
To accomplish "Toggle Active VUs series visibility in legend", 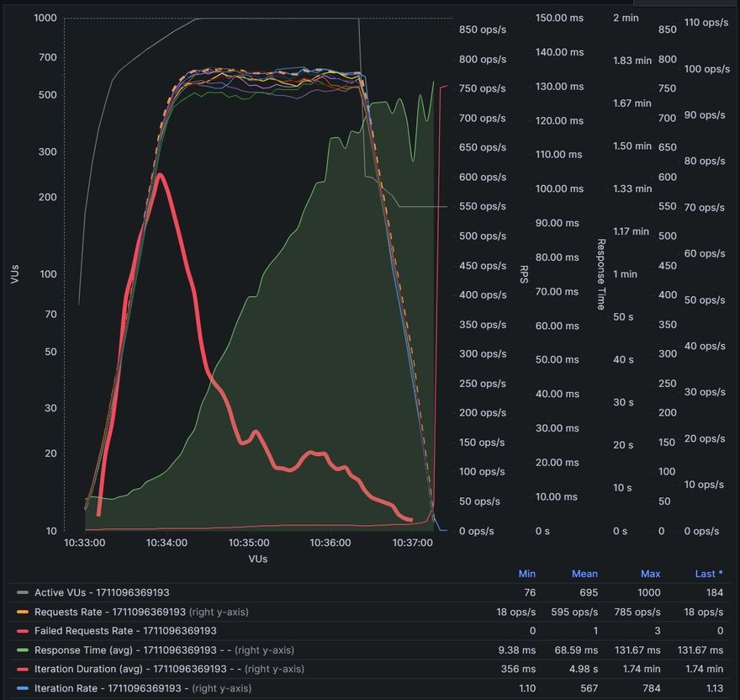I will click(x=101, y=593).
